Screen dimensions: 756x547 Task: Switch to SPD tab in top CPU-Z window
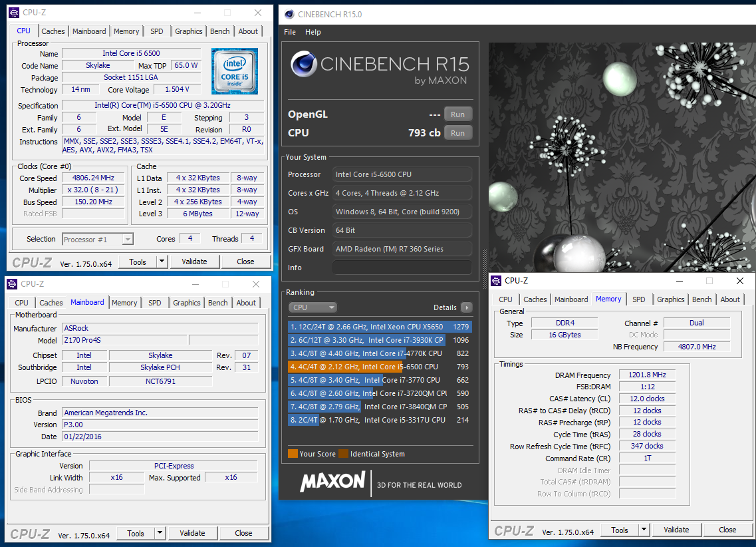tap(157, 31)
